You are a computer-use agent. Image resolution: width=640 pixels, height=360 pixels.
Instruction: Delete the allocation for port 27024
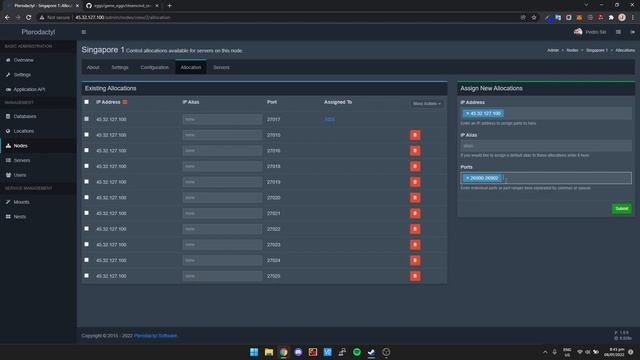pyautogui.click(x=415, y=260)
